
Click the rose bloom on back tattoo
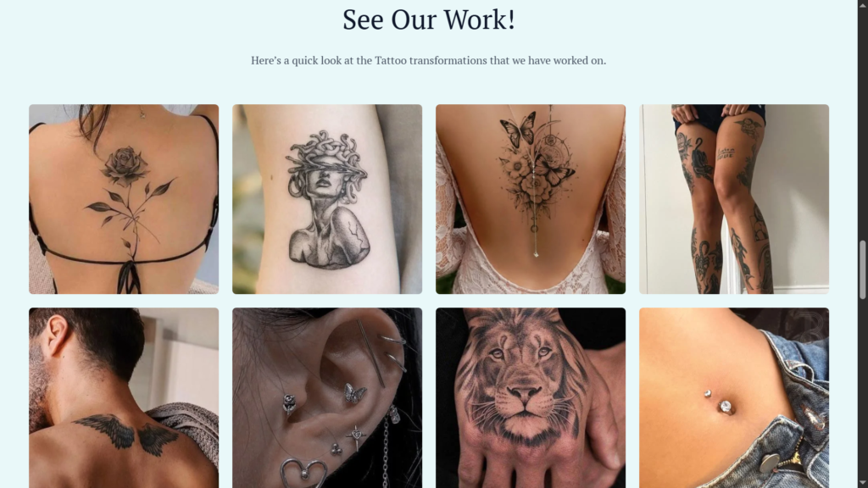point(127,164)
